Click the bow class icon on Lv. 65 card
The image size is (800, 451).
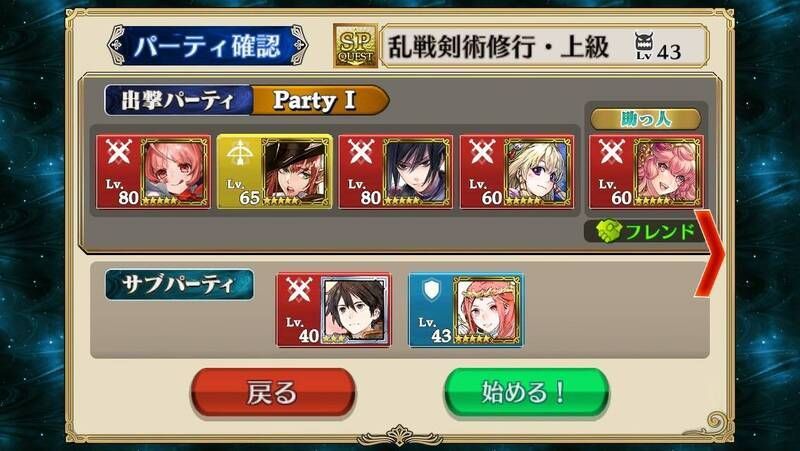[240, 153]
